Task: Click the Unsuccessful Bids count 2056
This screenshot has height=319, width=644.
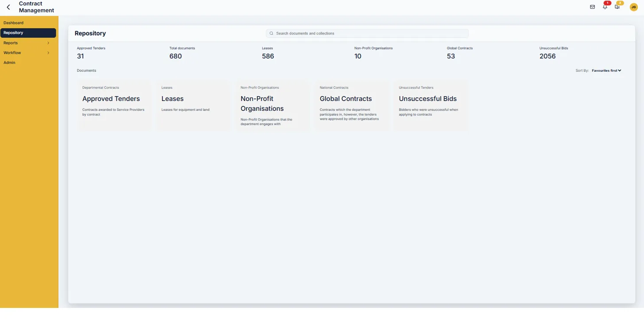Action: point(547,56)
